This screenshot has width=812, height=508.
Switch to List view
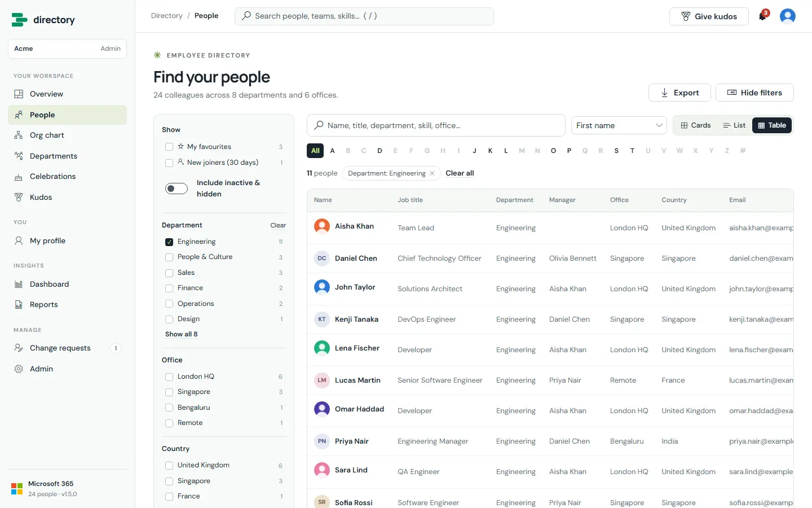click(734, 125)
